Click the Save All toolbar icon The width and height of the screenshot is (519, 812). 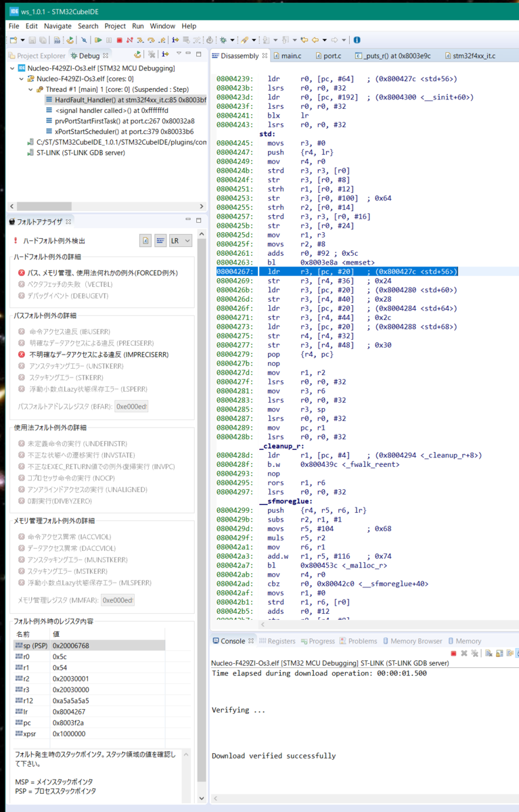[x=43, y=41]
